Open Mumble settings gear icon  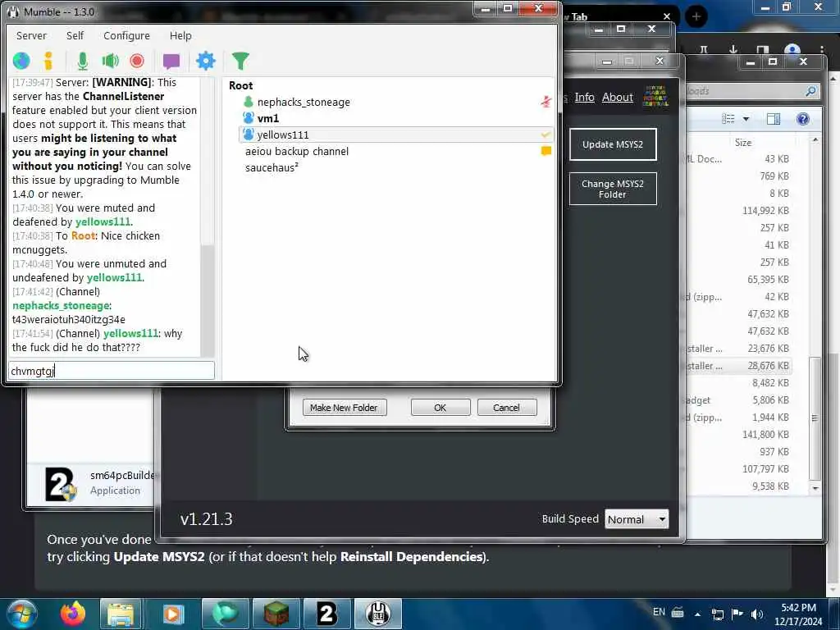tap(206, 61)
